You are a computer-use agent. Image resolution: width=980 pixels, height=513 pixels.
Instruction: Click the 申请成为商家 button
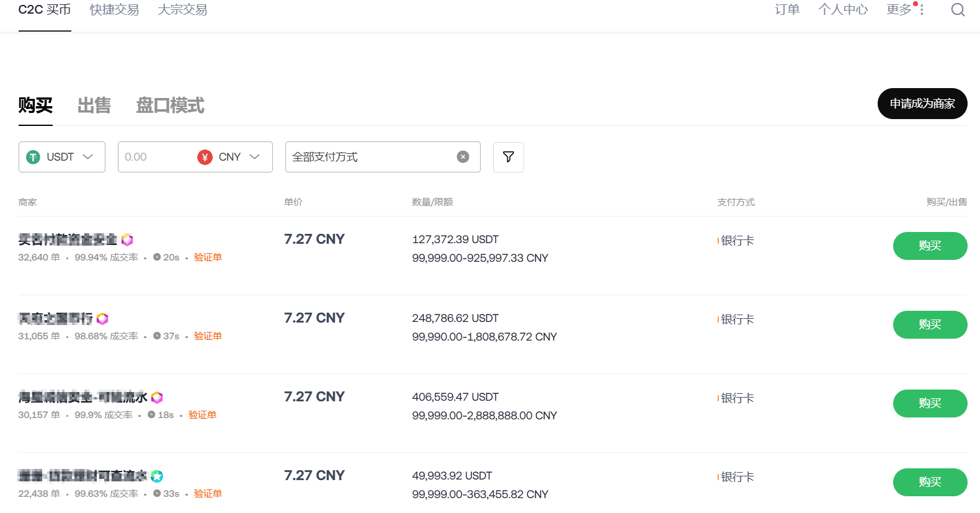coord(922,104)
